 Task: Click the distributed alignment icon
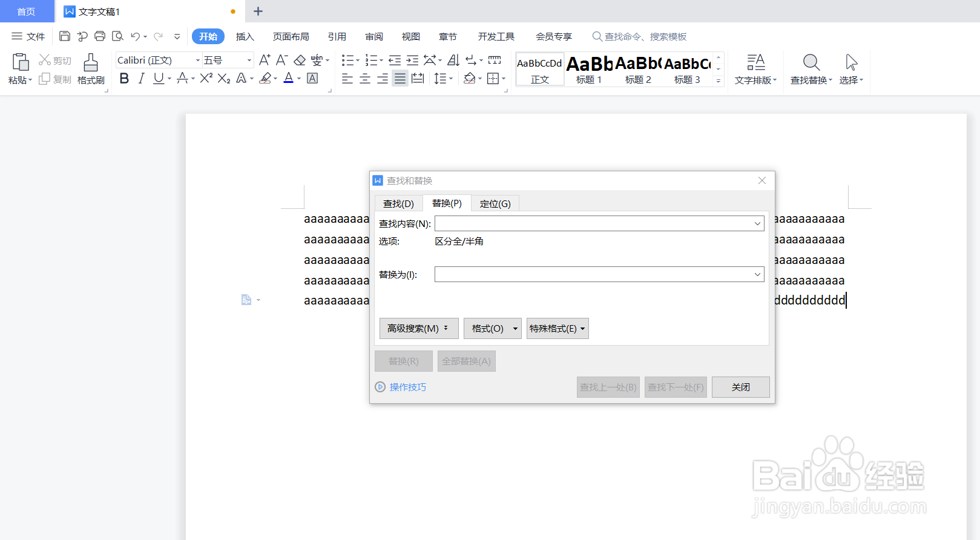click(x=418, y=79)
